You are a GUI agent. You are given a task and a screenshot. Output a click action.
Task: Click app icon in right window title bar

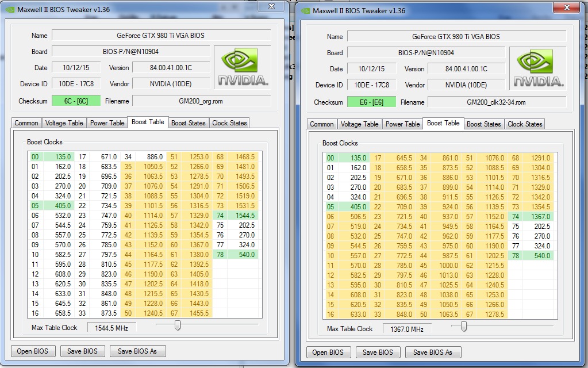[x=306, y=11]
